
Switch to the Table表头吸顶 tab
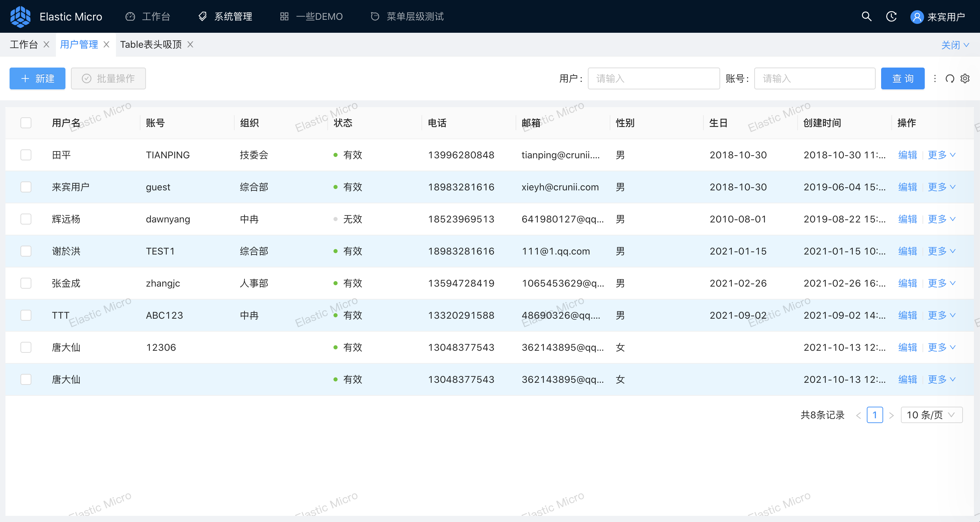151,45
